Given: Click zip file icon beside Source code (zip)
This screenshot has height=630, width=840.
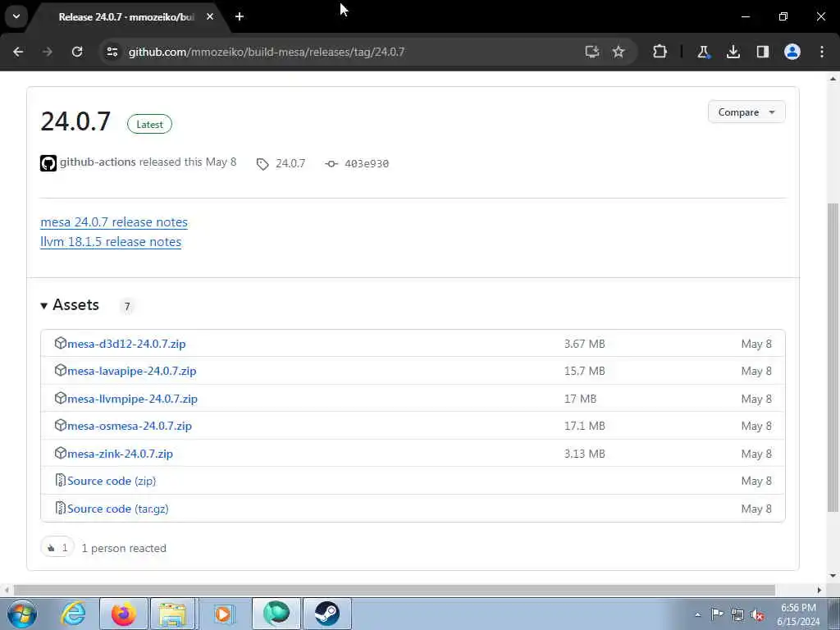Looking at the screenshot, I should tap(61, 480).
